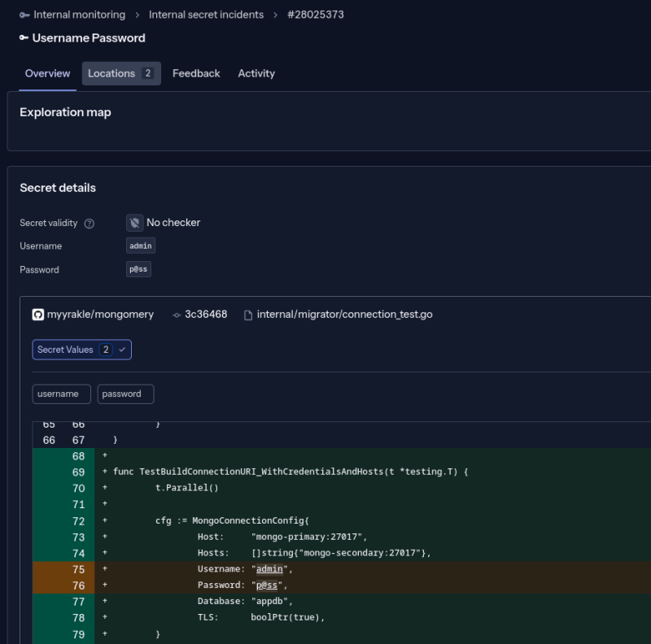Click the p@ss password value badge
The width and height of the screenshot is (651, 644).
[x=138, y=269]
